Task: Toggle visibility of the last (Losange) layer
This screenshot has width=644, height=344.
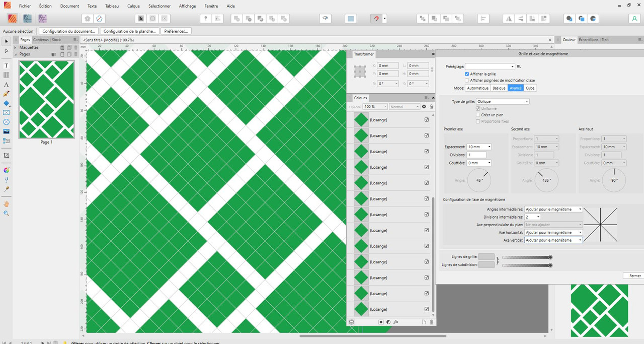Action: click(427, 309)
